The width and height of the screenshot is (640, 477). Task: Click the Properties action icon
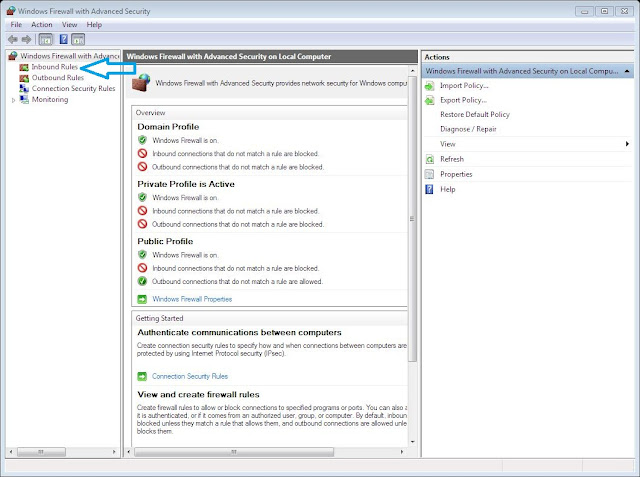point(429,174)
